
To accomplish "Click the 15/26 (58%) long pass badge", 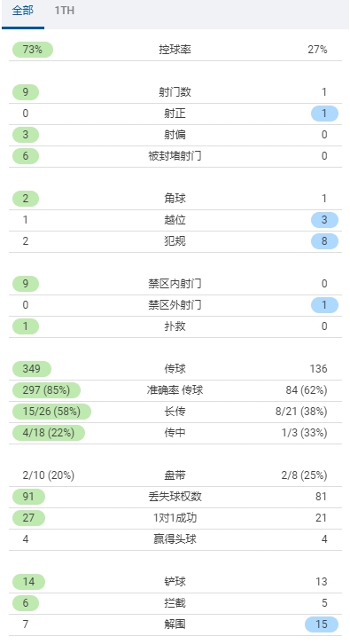I will pos(51,412).
